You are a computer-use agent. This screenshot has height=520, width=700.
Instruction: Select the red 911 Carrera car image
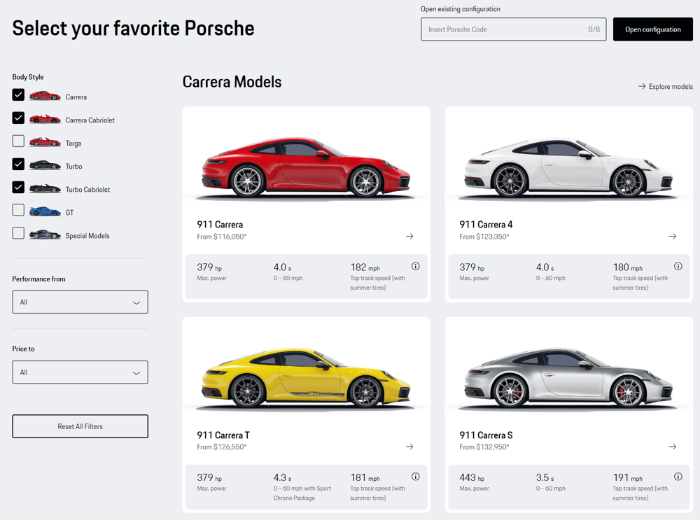[x=306, y=167]
